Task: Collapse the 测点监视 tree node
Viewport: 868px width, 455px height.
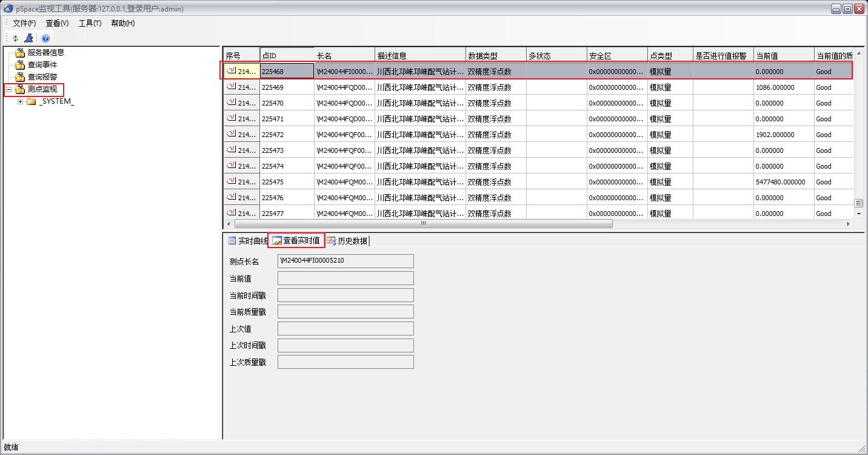Action: 9,90
